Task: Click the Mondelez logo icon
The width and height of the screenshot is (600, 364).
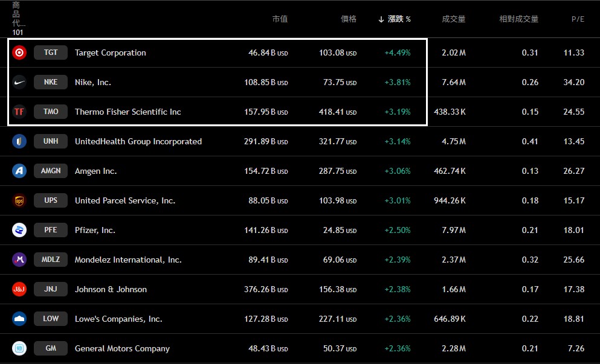Action: pyautogui.click(x=19, y=260)
